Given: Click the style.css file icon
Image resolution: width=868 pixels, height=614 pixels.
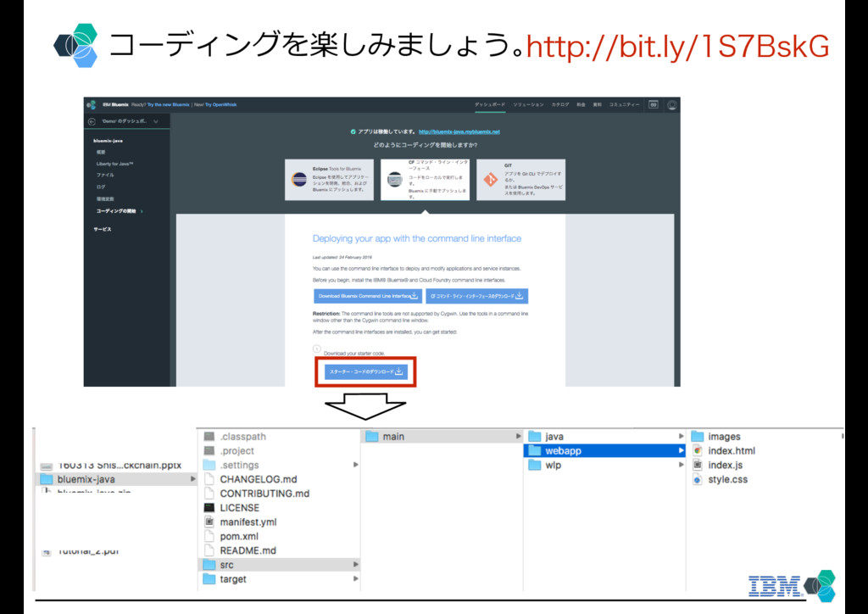Looking at the screenshot, I should pos(698,479).
